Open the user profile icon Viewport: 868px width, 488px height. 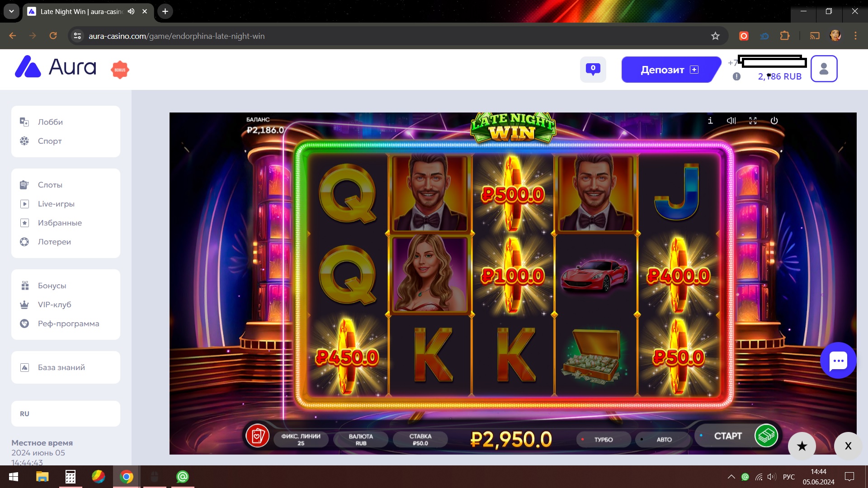pyautogui.click(x=824, y=69)
